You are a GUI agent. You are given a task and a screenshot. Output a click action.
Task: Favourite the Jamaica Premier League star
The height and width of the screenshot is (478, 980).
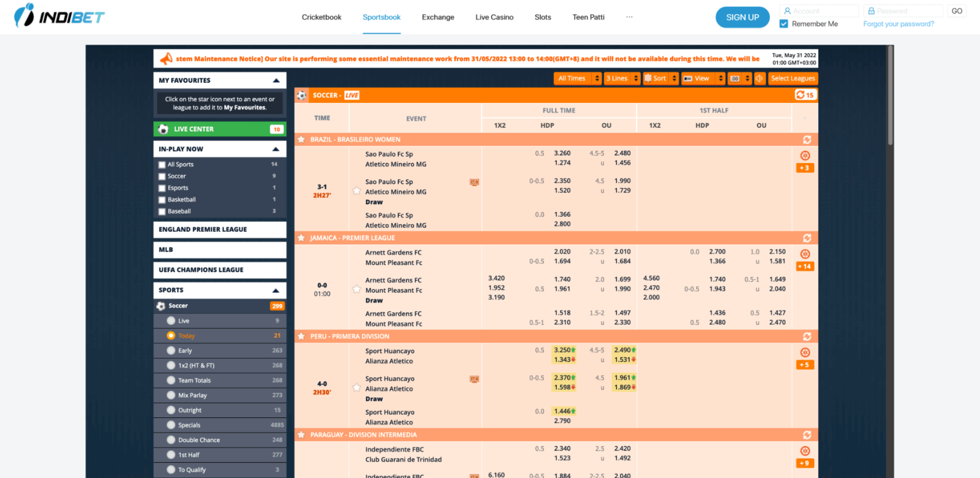click(x=301, y=238)
